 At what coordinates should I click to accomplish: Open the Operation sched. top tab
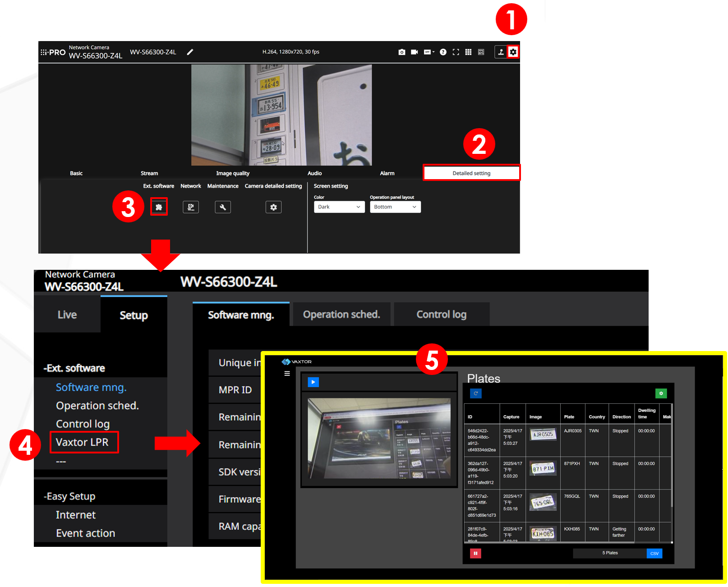(341, 314)
